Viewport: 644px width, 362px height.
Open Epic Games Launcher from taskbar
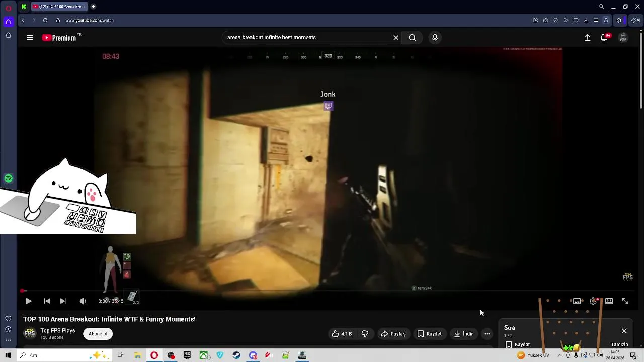point(187,355)
